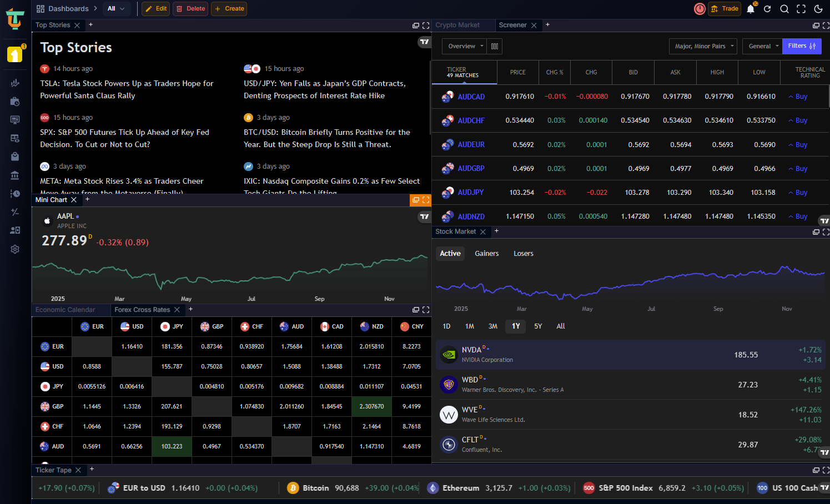Image resolution: width=830 pixels, height=504 pixels.
Task: Open the search magnifier in the header
Action: [784, 9]
